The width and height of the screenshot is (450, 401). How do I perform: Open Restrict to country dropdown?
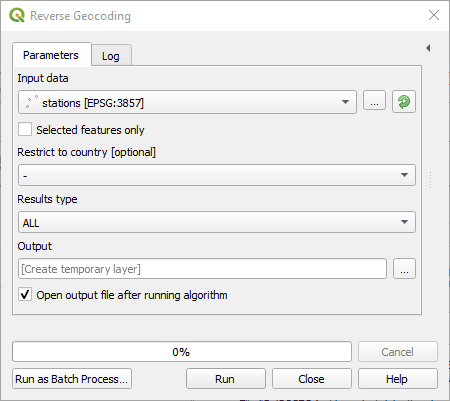tap(217, 175)
